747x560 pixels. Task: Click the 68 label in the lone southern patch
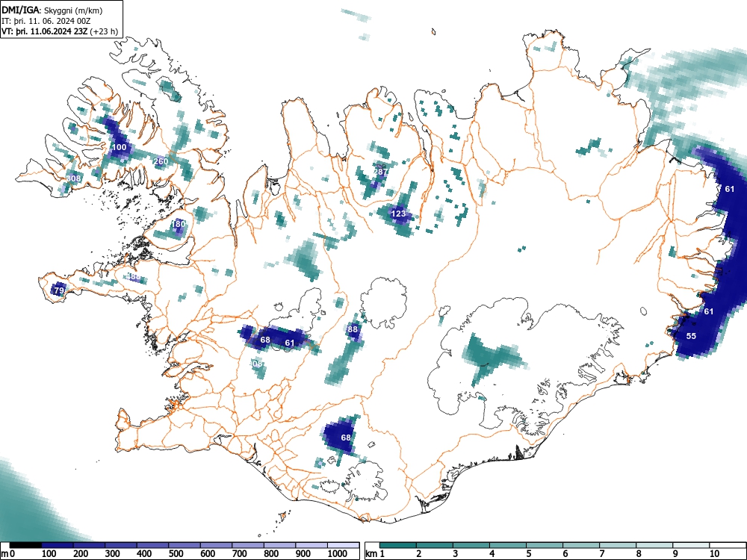click(x=346, y=438)
